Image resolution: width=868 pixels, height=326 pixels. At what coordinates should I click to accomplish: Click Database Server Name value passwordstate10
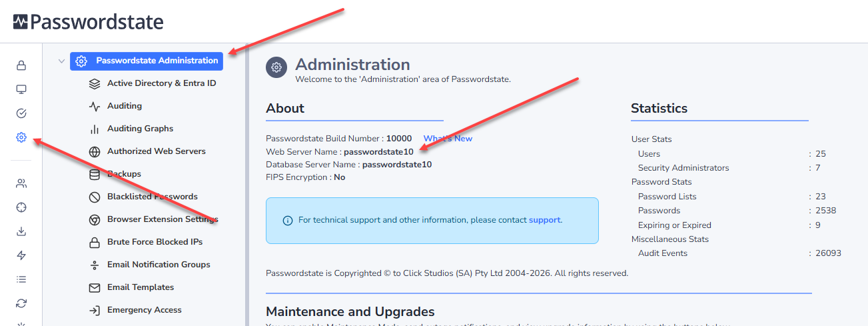point(397,164)
